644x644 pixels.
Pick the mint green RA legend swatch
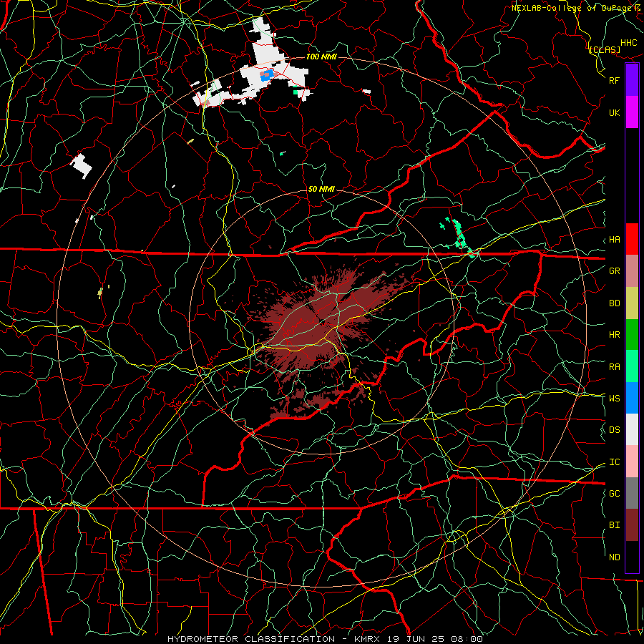632,366
